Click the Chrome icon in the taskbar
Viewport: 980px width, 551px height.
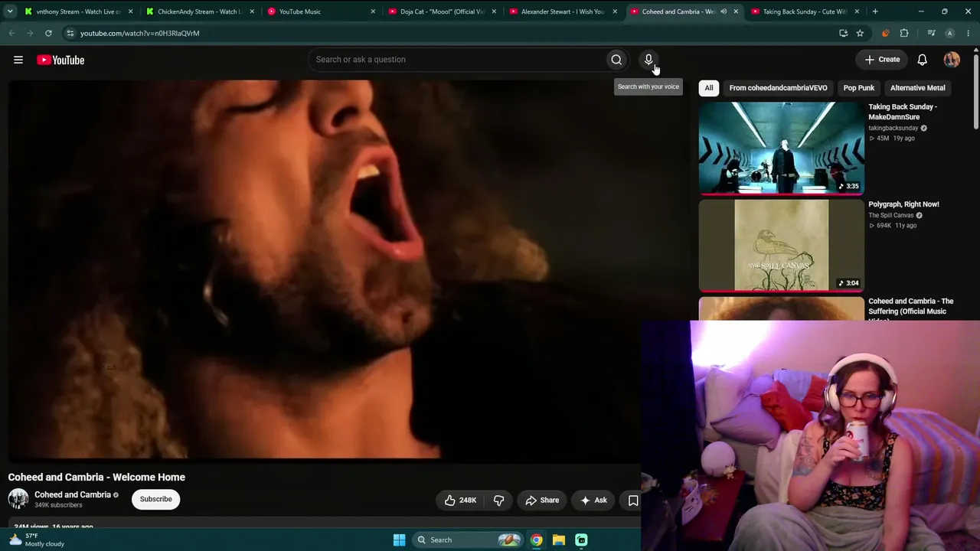coord(537,540)
